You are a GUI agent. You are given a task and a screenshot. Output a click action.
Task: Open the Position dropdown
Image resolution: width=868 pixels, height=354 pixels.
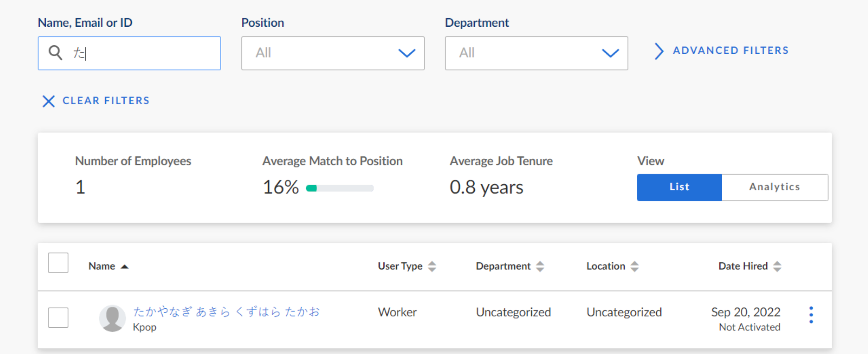(332, 53)
